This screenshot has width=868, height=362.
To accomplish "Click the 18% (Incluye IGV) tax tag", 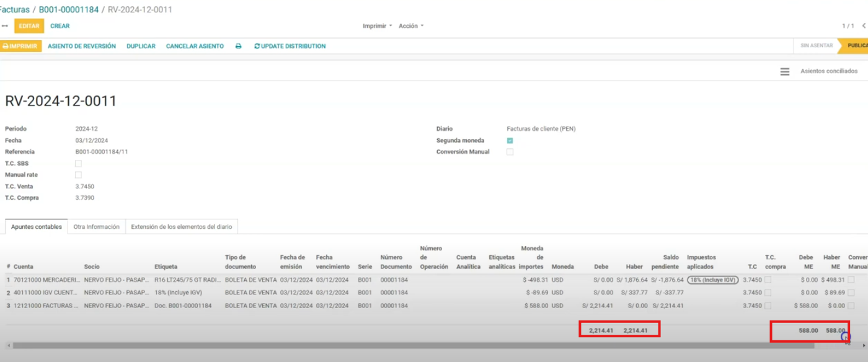I will (713, 280).
